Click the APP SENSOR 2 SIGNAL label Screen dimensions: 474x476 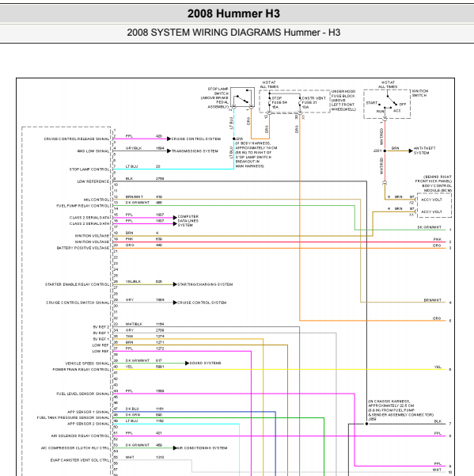click(89, 424)
